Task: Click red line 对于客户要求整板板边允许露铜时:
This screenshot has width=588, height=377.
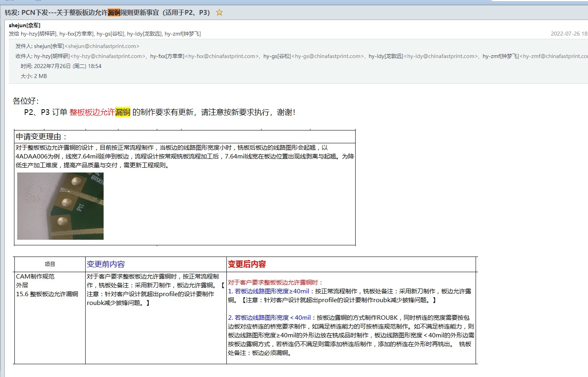Action: tap(275, 283)
